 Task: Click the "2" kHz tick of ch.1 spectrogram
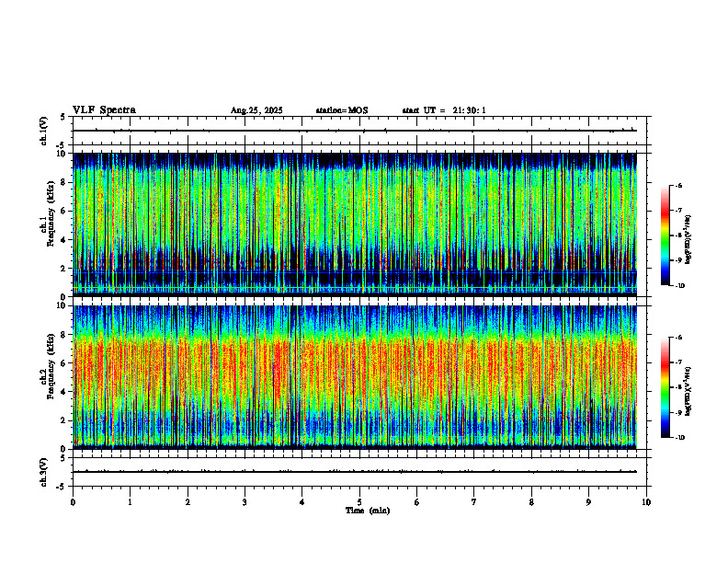[63, 269]
